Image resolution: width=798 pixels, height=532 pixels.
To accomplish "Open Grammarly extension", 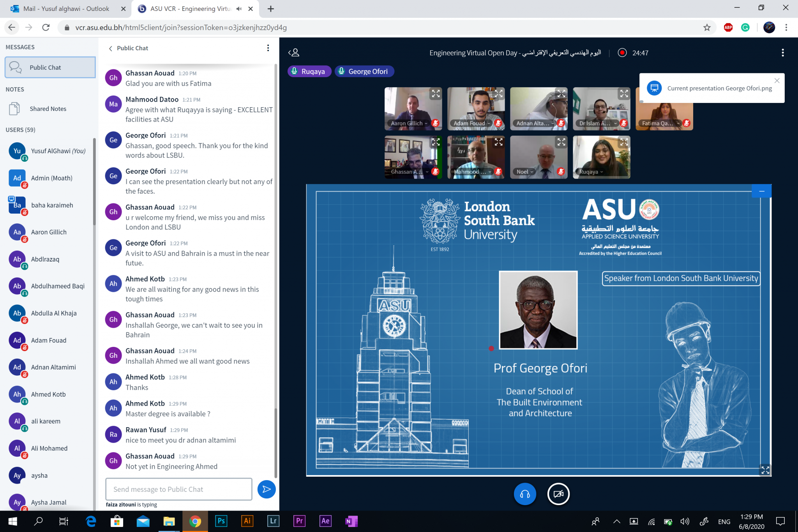I will 745,27.
